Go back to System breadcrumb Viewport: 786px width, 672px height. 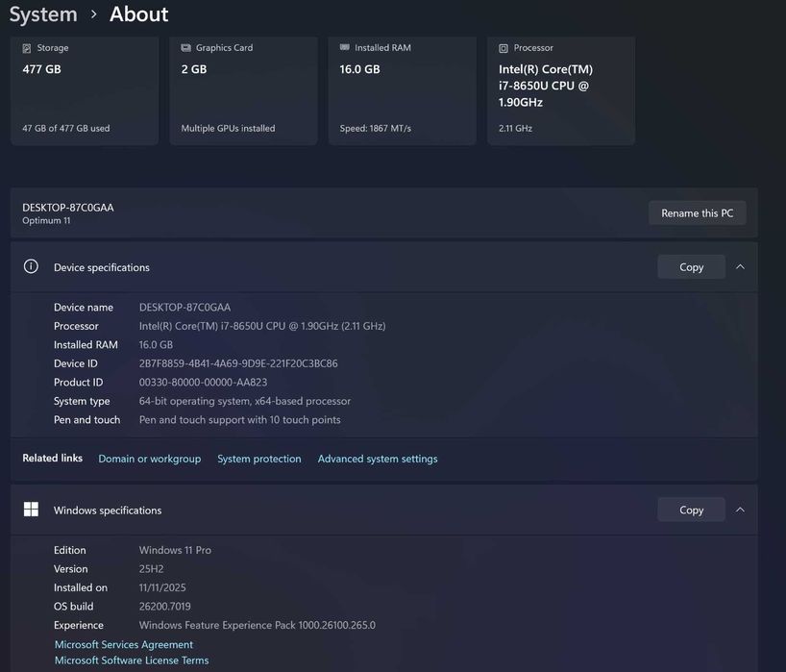[43, 14]
